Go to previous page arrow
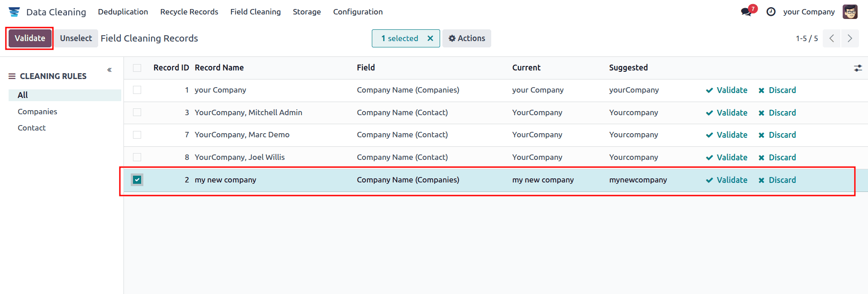868x294 pixels. click(831, 38)
